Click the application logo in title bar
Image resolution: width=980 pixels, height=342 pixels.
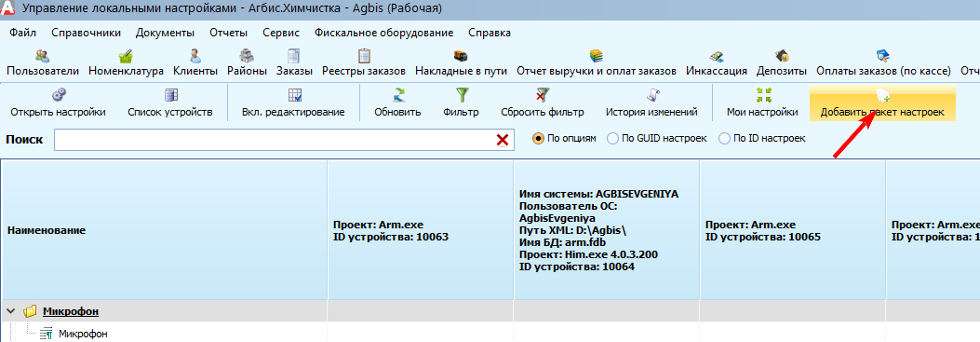point(8,8)
